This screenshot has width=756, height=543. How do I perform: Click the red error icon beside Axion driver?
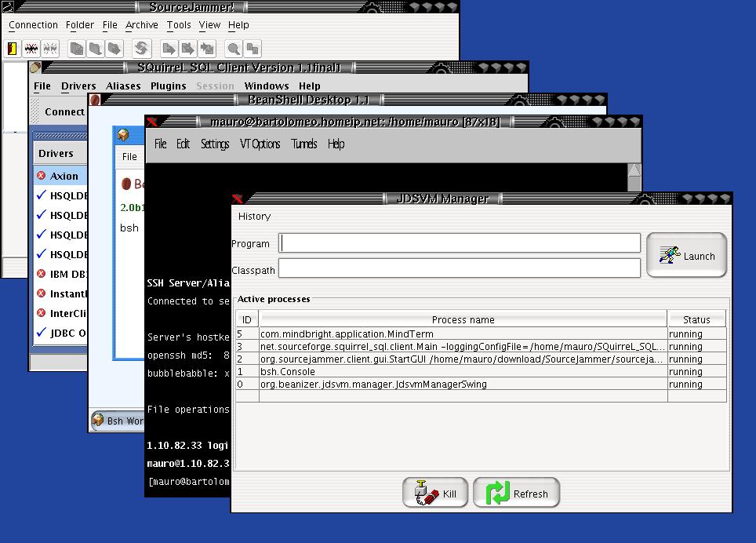(42, 176)
